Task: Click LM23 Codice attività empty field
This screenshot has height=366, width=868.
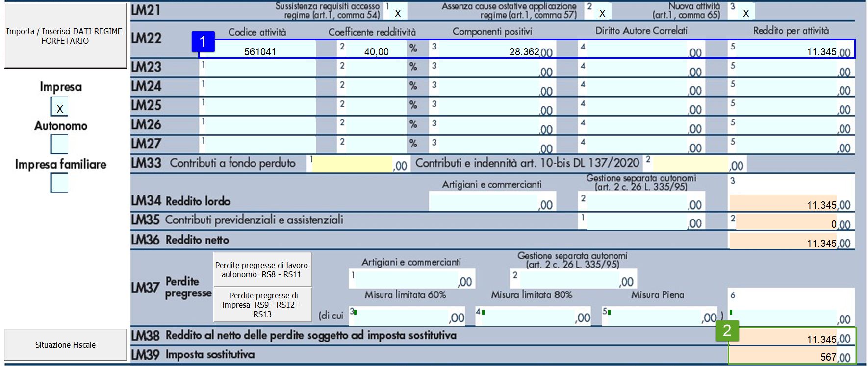Action: pyautogui.click(x=260, y=68)
